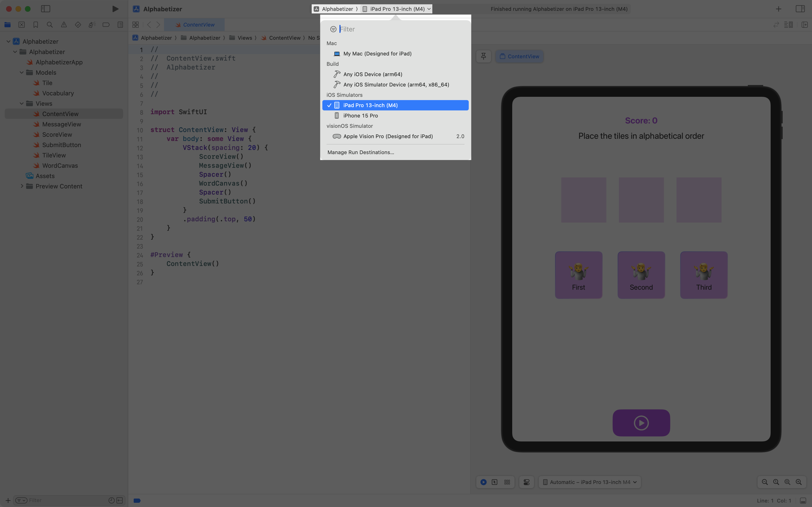
Task: Open the Find navigator magnifying glass
Action: [50, 24]
